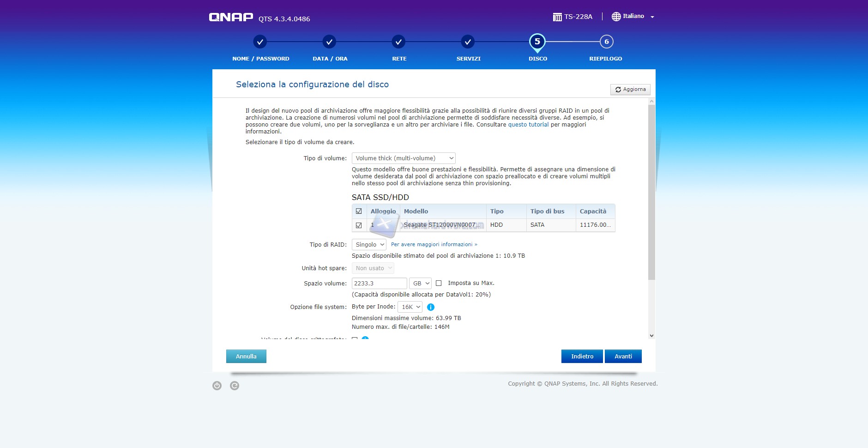Viewport: 868px width, 448px height.
Task: Click the QNAP logo
Action: pyautogui.click(x=231, y=18)
